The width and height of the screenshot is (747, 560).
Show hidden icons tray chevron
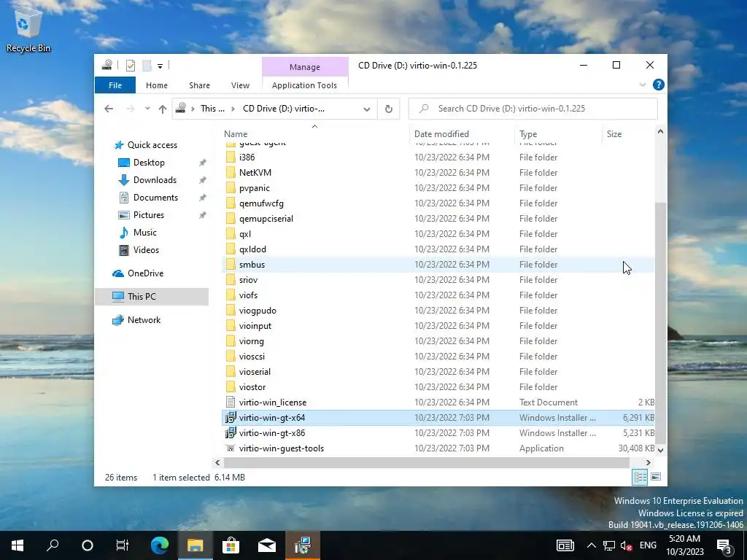[591, 545]
